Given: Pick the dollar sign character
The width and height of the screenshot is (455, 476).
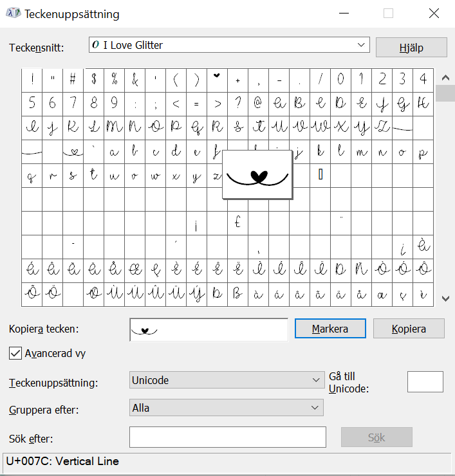Looking at the screenshot, I should click(94, 79).
